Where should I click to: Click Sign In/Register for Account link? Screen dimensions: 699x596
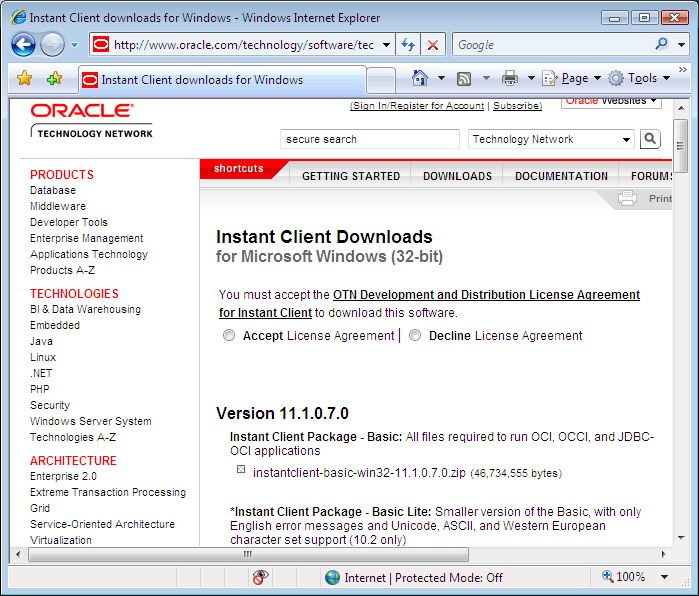(417, 106)
